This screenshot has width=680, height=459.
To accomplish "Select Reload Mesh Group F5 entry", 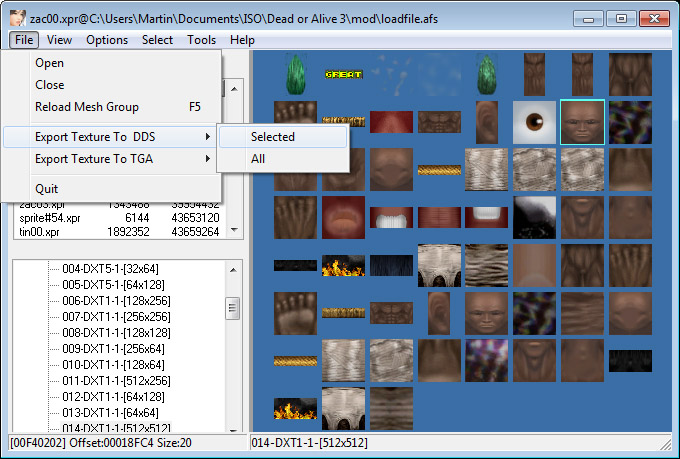I will tap(112, 107).
